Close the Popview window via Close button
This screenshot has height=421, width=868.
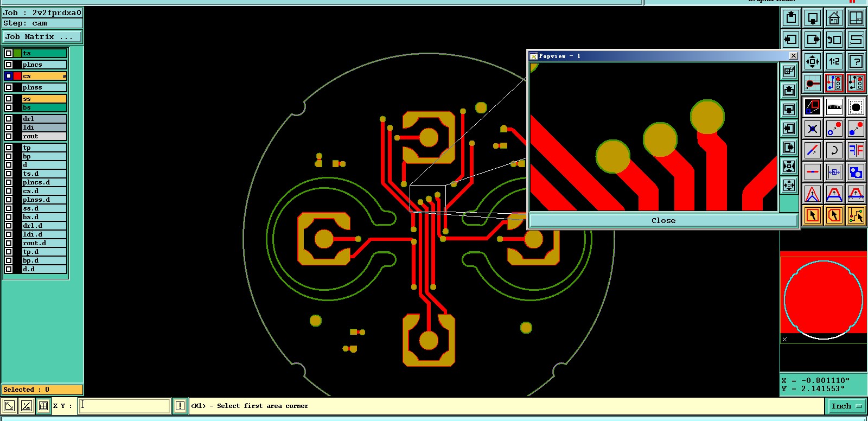pos(663,220)
